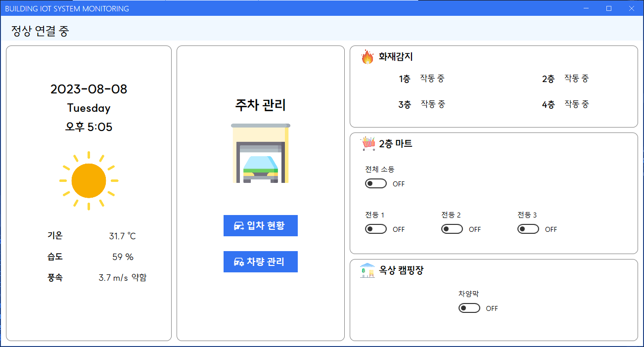The width and height of the screenshot is (644, 347).
Task: Click the 4층 fire sensor status 작동 중
Action: click(x=577, y=104)
